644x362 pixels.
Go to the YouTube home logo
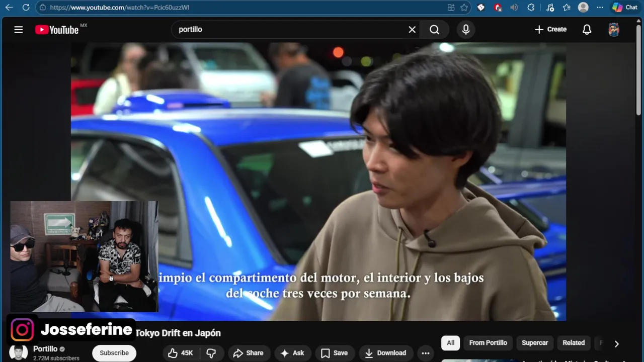pos(57,30)
